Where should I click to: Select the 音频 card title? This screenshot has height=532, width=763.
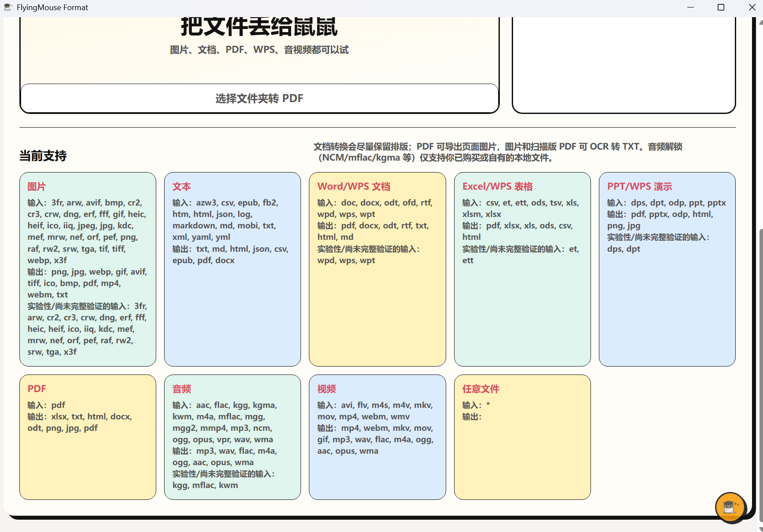(x=181, y=389)
